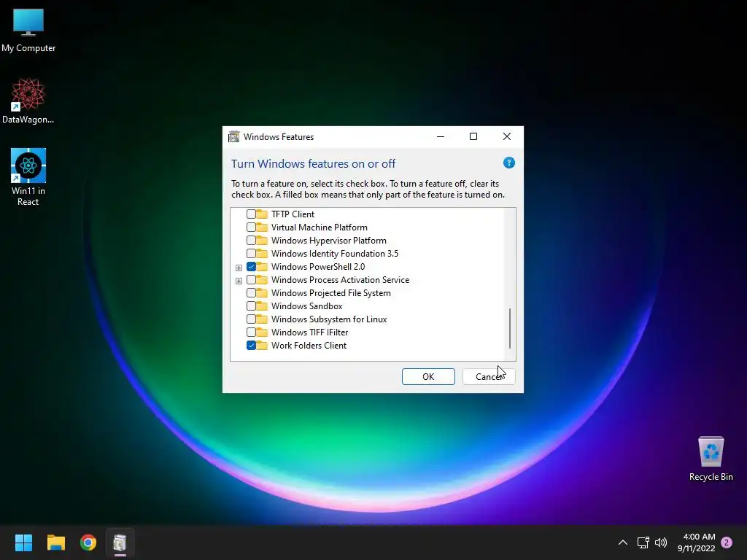
Task: Open the notification badge showing 2
Action: 727,542
